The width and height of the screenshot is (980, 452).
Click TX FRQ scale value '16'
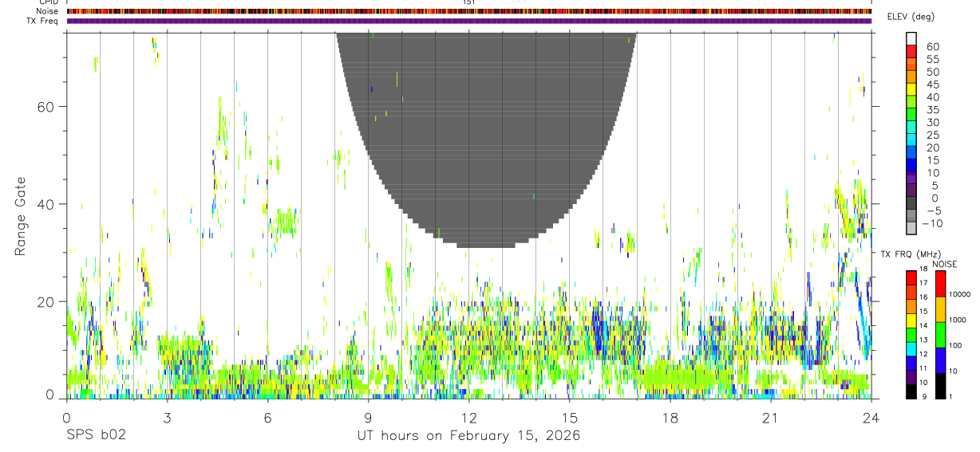pyautogui.click(x=923, y=297)
